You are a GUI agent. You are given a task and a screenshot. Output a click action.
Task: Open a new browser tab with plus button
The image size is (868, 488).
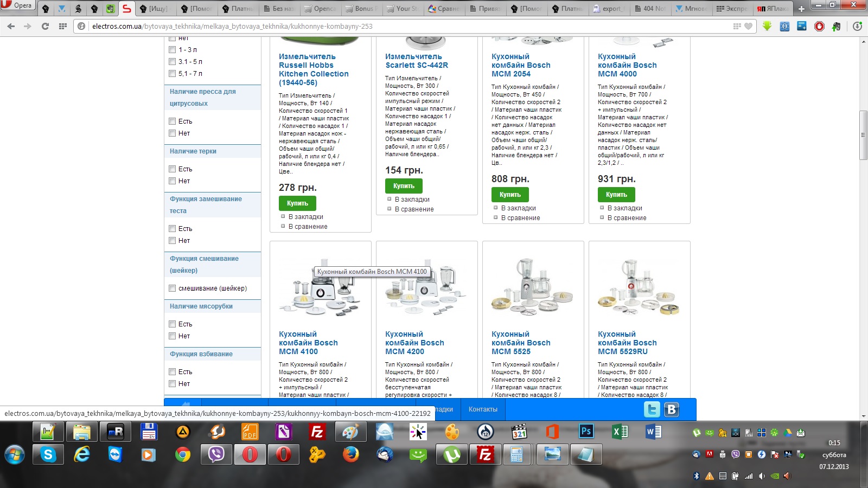point(801,9)
